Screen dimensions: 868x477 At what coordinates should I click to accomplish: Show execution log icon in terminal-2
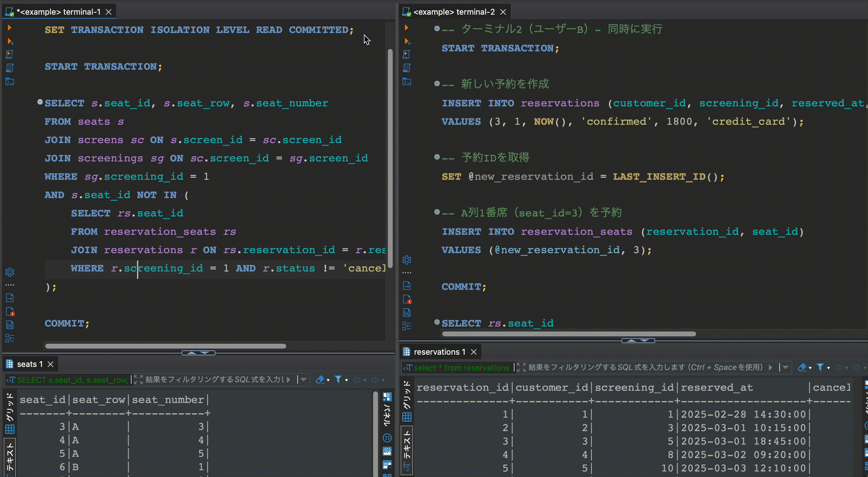(x=407, y=299)
